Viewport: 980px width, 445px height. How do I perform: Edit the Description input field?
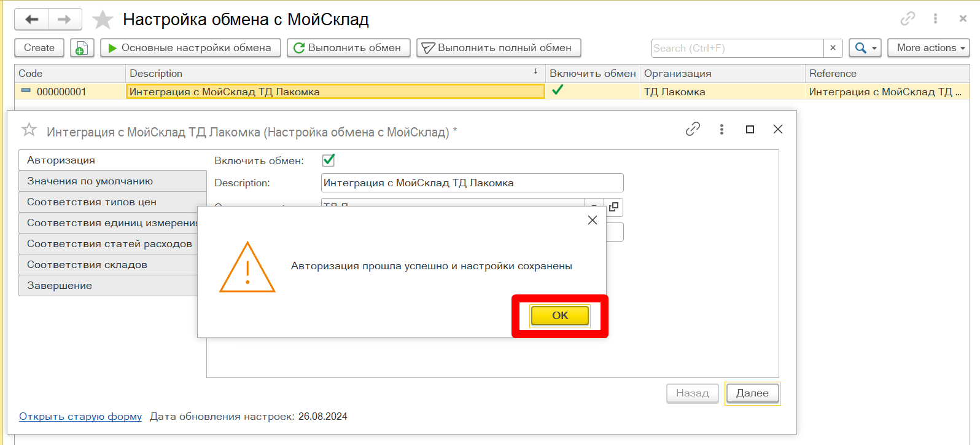point(472,183)
